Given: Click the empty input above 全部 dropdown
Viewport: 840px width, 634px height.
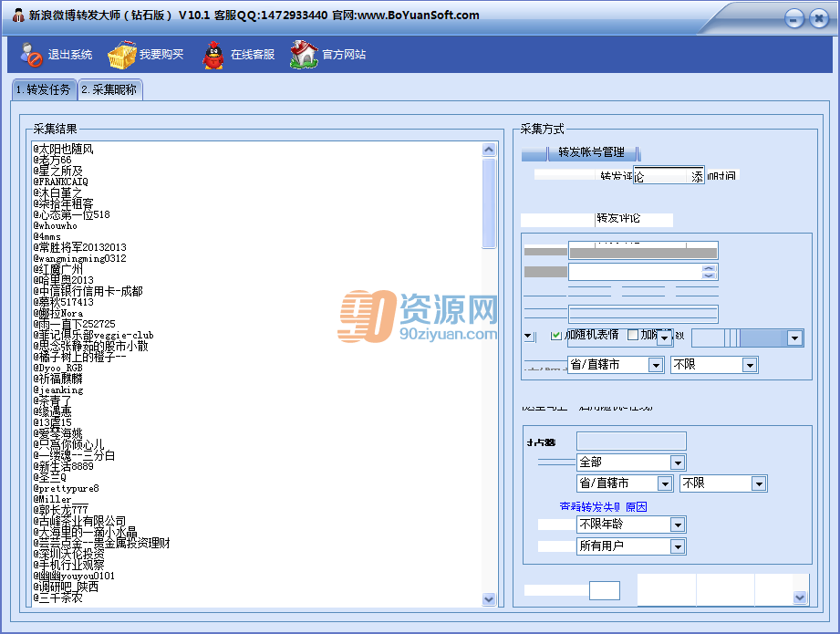Looking at the screenshot, I should 631,442.
